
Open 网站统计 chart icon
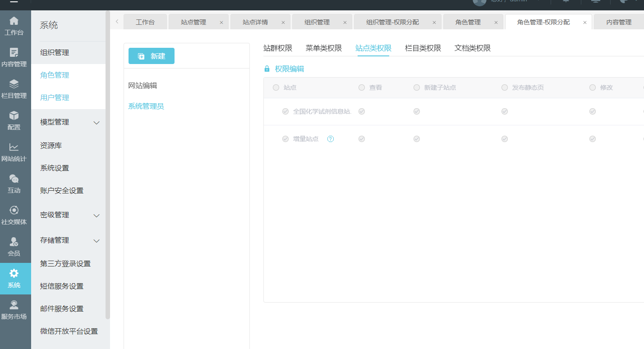pyautogui.click(x=14, y=147)
